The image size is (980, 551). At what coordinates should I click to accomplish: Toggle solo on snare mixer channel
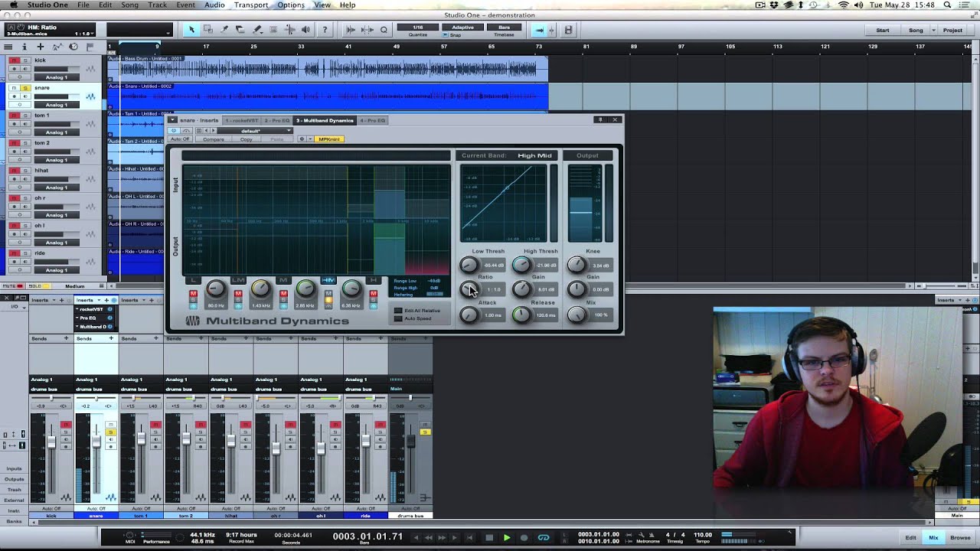click(110, 433)
